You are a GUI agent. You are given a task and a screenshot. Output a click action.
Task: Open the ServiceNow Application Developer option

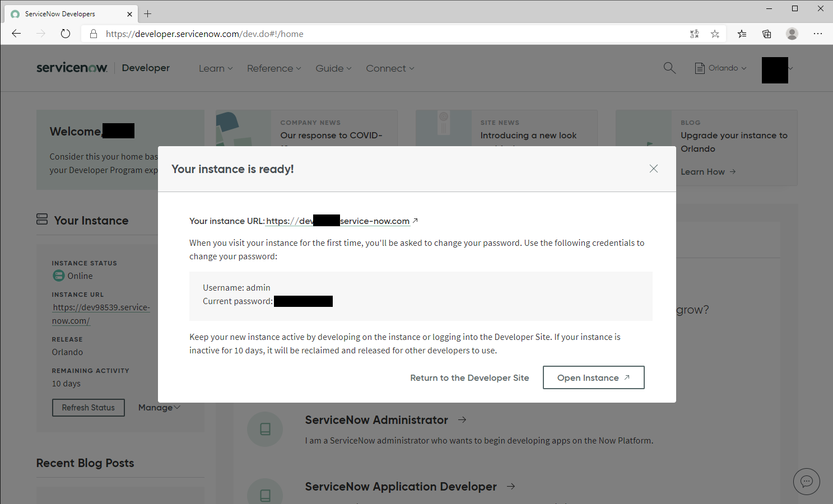pyautogui.click(x=410, y=487)
